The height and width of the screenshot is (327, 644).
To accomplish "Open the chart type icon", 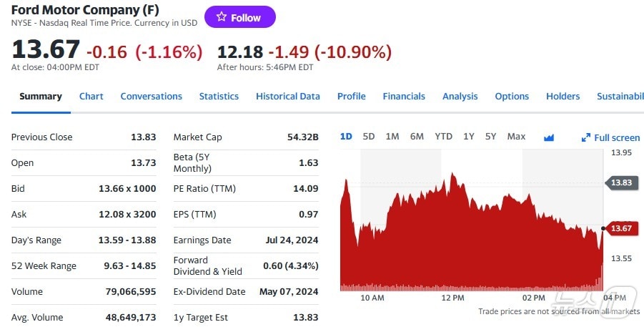I will [x=549, y=137].
